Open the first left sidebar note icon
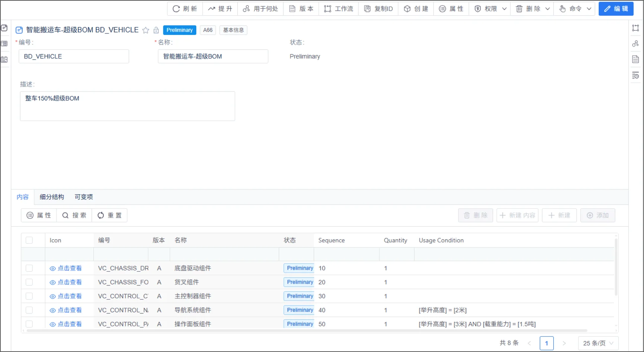 point(4,28)
